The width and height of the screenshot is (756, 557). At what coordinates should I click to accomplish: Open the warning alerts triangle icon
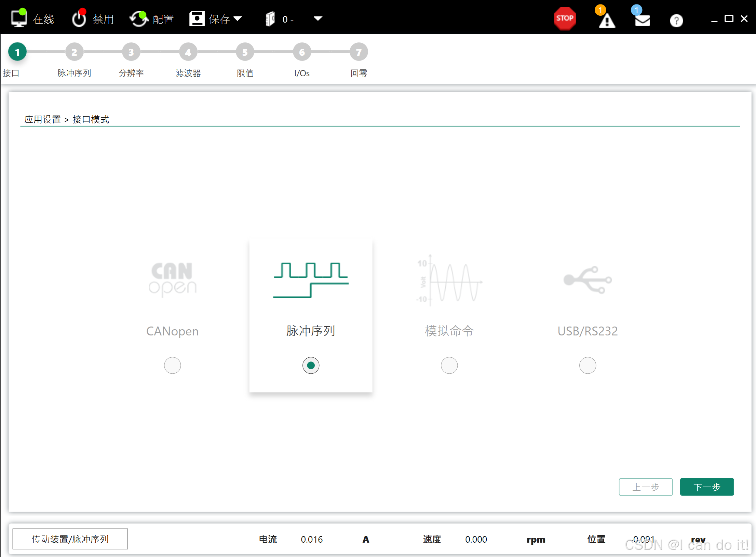pos(607,21)
